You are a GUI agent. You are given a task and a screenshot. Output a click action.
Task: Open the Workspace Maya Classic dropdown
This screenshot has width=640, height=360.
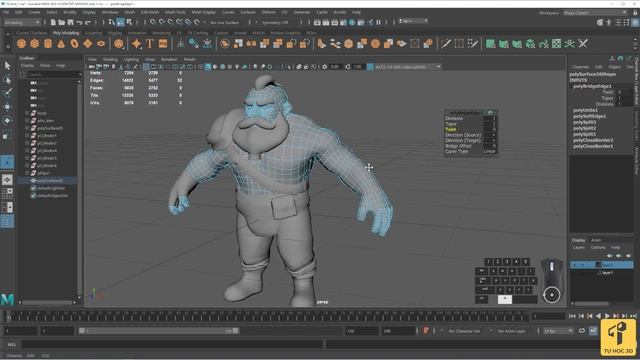click(x=595, y=13)
